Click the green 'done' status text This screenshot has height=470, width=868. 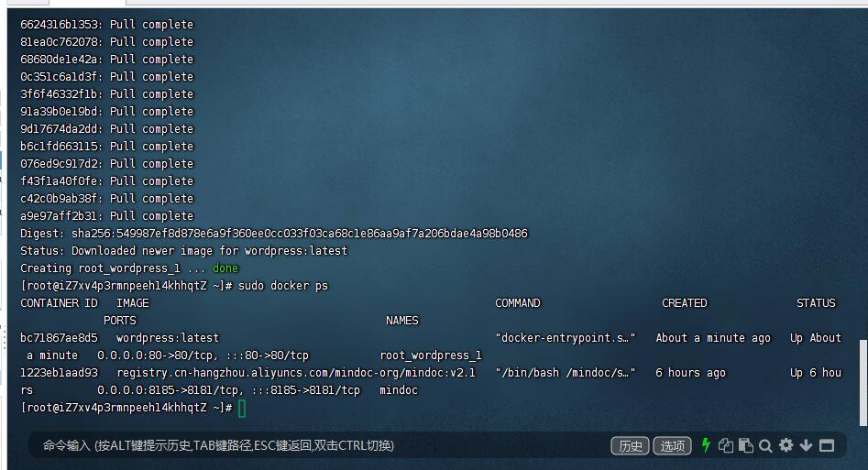point(225,268)
